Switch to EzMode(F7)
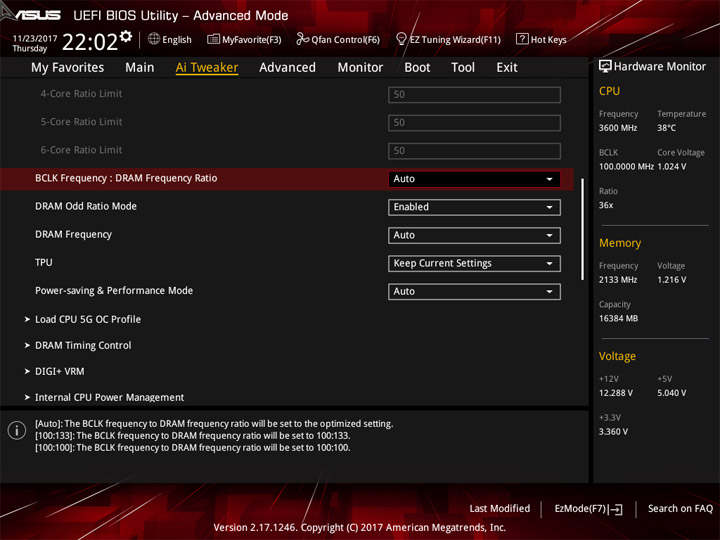720x540 pixels. [589, 509]
